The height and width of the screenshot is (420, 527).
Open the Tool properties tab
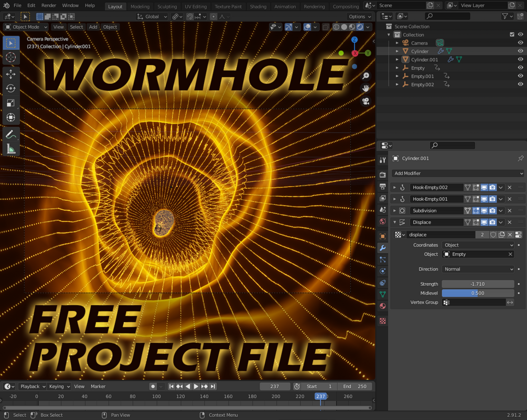tap(383, 160)
